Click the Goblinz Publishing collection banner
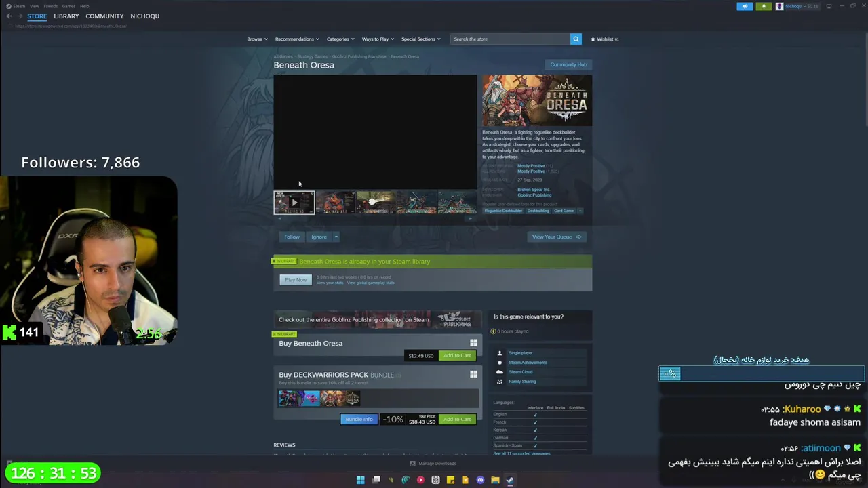The height and width of the screenshot is (488, 868). click(378, 319)
